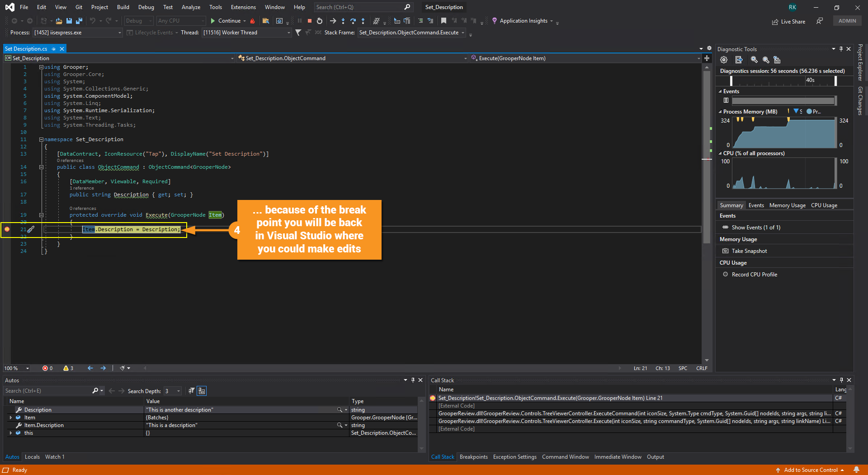This screenshot has width=868, height=475.
Task: Click breakpoint dot on line 21
Action: (x=7, y=229)
